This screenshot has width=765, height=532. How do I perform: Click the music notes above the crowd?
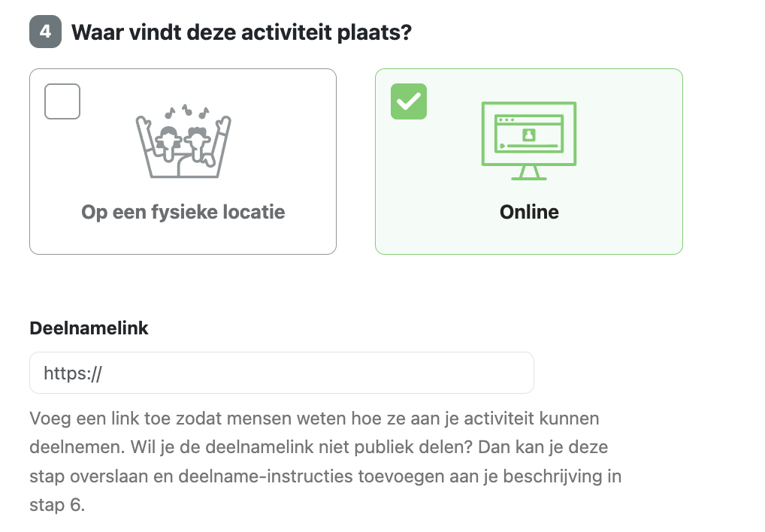(x=187, y=112)
